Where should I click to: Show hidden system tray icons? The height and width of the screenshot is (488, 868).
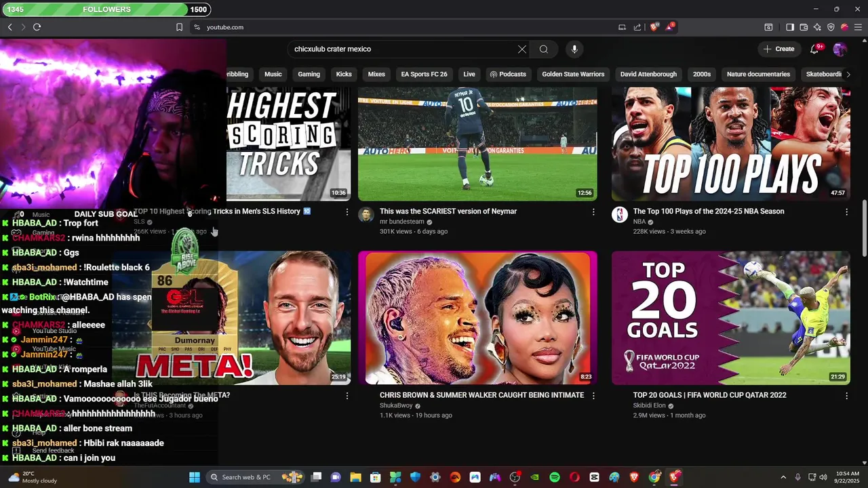click(x=783, y=477)
